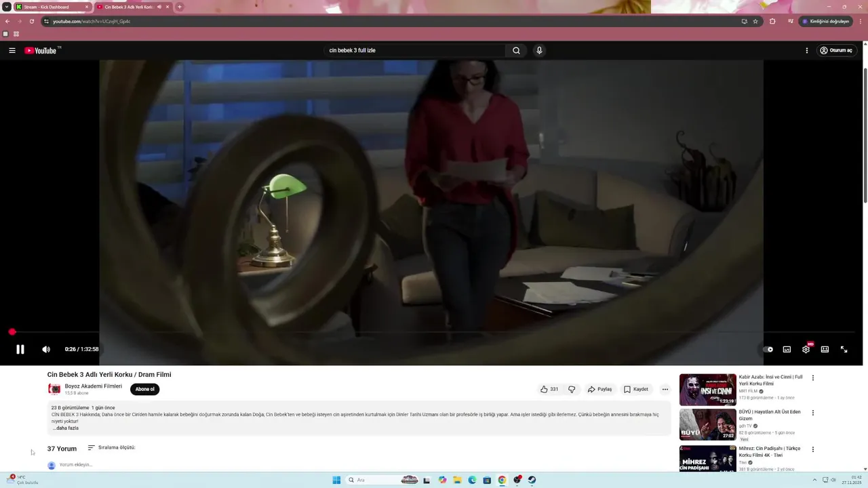This screenshot has height=488, width=868.
Task: Open the Boyoz Akademi Filmleri channel name
Action: click(94, 386)
